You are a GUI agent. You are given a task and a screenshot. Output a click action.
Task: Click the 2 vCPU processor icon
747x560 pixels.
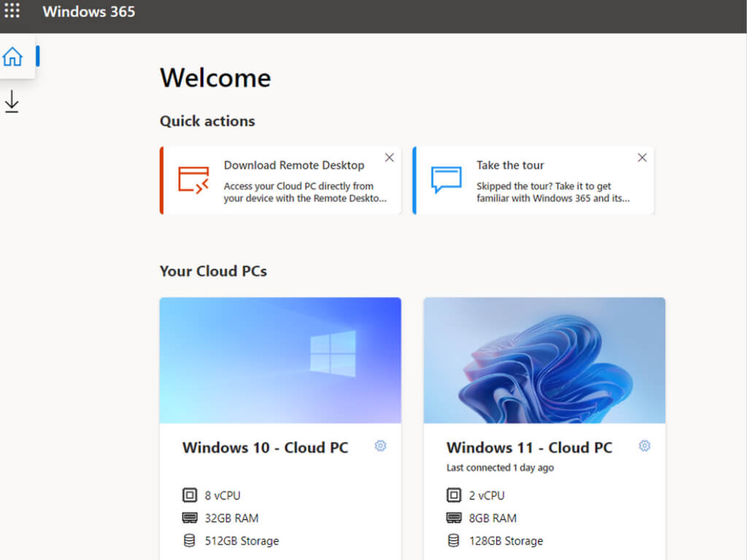pos(454,495)
